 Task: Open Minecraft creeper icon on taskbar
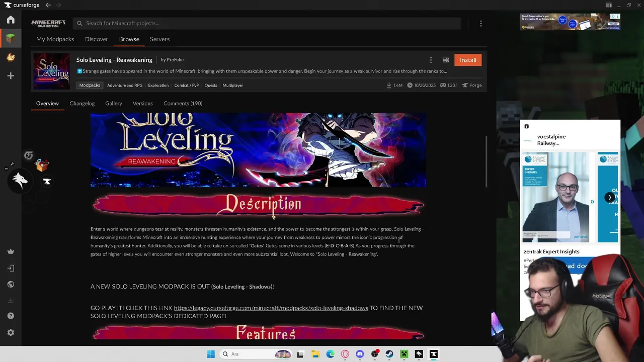[x=404, y=354]
